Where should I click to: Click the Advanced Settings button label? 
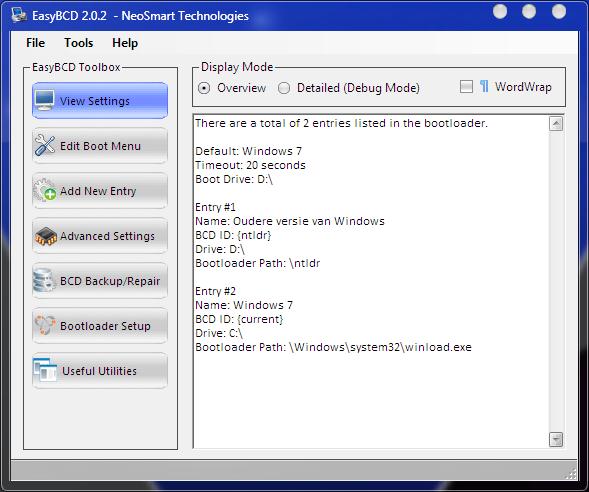coord(107,236)
